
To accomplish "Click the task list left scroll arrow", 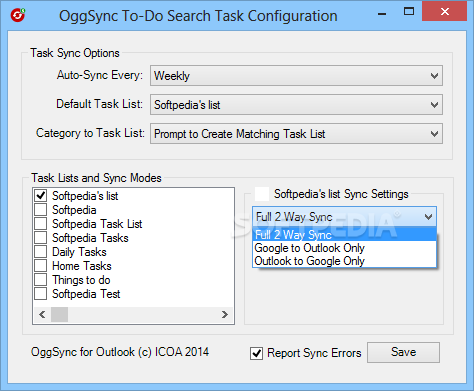I will pos(42,314).
